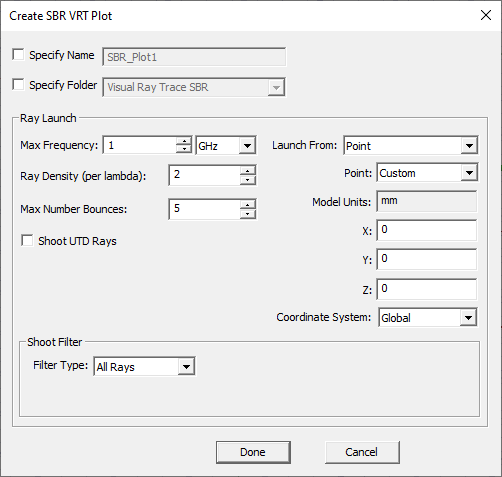Click the Y coordinate input field
Screen dimensions: 502x477
click(427, 259)
